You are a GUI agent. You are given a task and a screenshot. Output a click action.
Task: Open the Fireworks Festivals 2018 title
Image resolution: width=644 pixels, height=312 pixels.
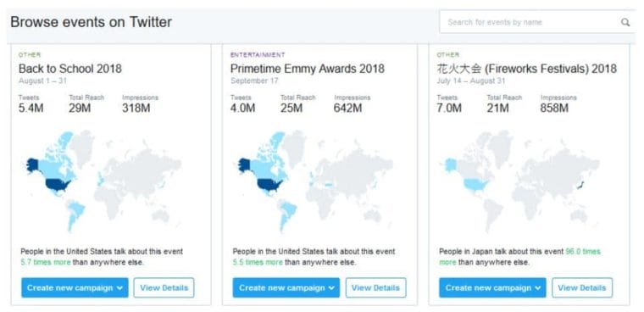[526, 68]
